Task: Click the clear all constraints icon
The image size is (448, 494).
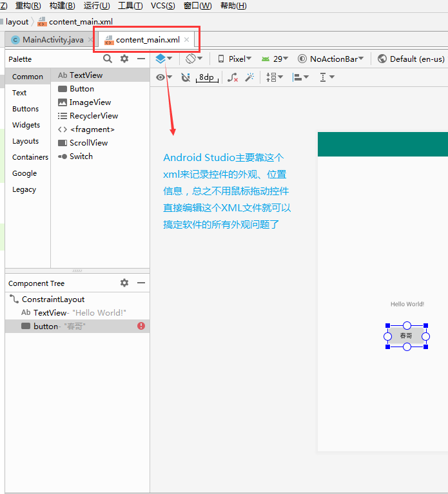Action: (x=233, y=77)
